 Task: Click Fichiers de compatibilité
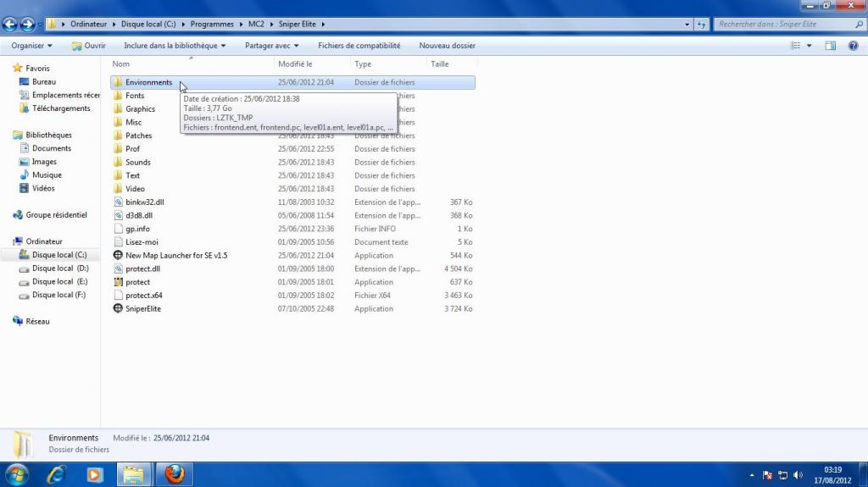[x=359, y=46]
